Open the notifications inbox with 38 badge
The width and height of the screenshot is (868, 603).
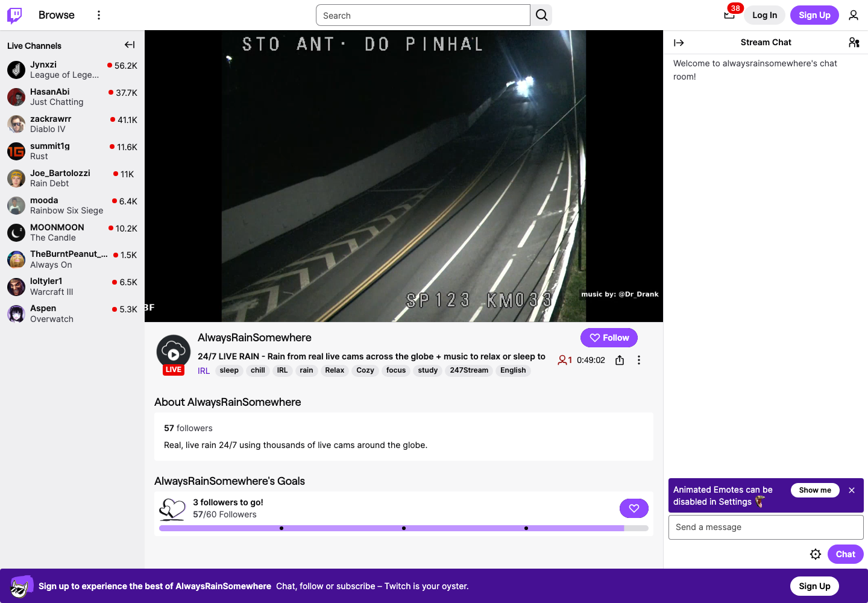(x=729, y=15)
